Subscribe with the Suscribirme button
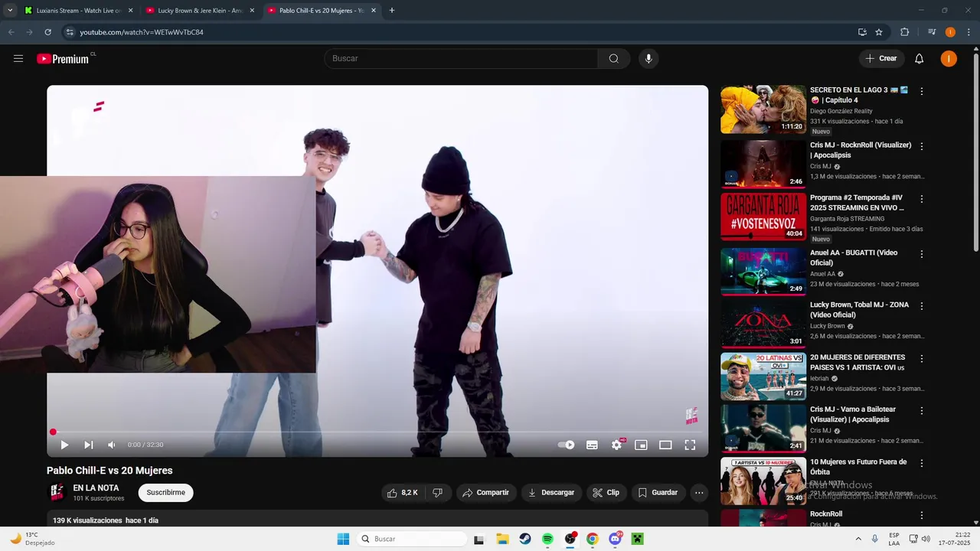 coord(166,493)
